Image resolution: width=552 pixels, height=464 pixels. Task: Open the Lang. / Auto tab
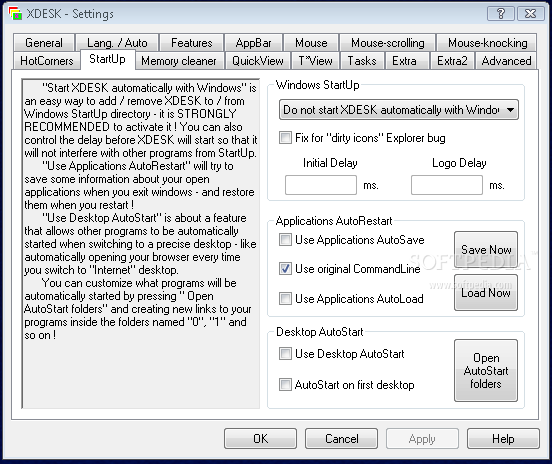tap(117, 43)
